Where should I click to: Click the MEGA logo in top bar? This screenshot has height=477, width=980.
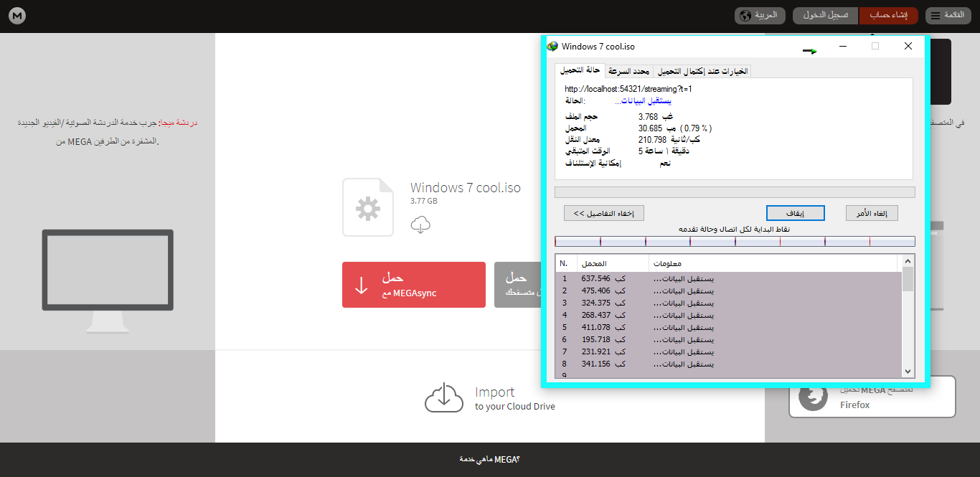17,16
